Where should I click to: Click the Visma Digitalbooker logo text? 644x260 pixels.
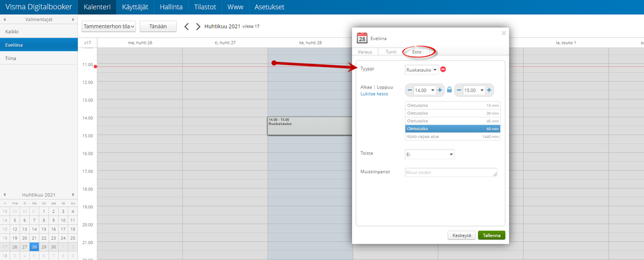39,7
